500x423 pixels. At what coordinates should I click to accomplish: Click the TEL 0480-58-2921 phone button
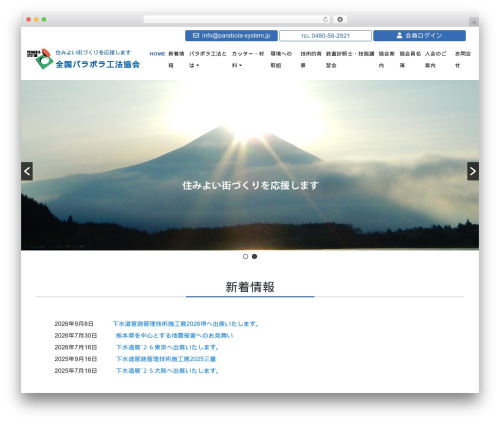point(325,36)
